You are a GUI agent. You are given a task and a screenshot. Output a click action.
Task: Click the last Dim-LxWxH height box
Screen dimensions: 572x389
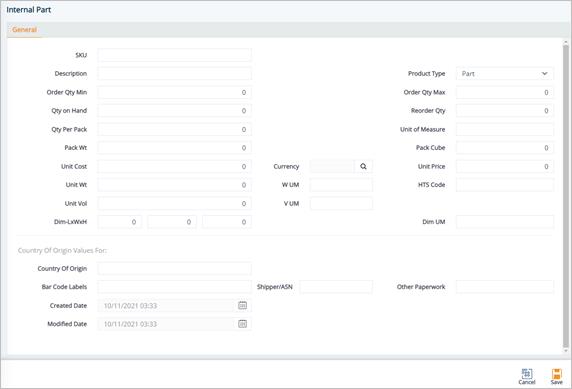pos(227,222)
